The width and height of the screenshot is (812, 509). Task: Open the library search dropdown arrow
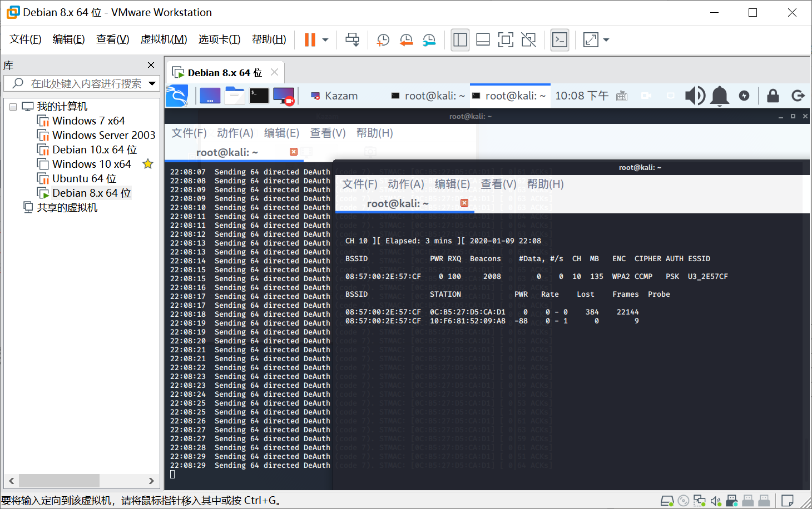point(152,83)
